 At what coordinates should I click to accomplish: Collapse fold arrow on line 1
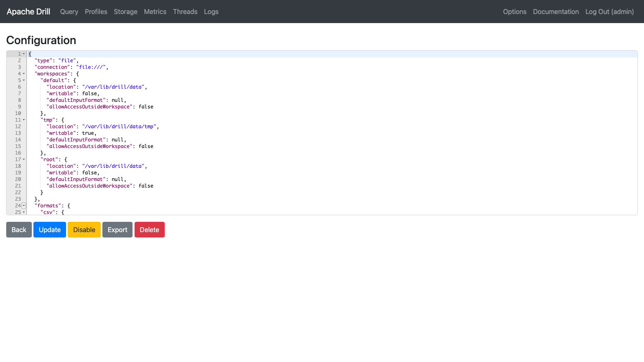[x=24, y=54]
